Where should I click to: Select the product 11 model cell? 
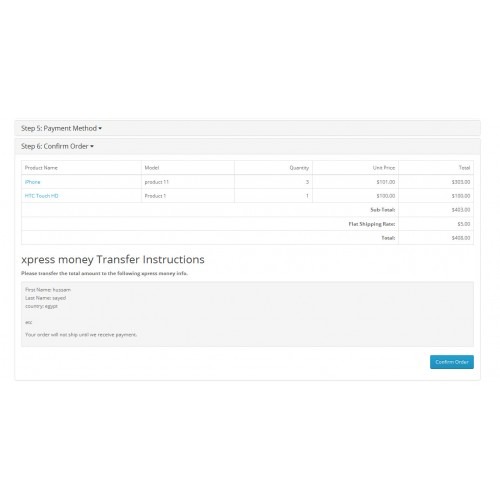[x=188, y=182]
